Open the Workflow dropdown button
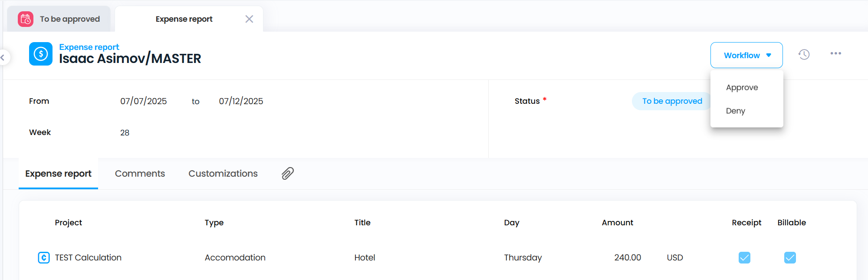 pos(746,55)
